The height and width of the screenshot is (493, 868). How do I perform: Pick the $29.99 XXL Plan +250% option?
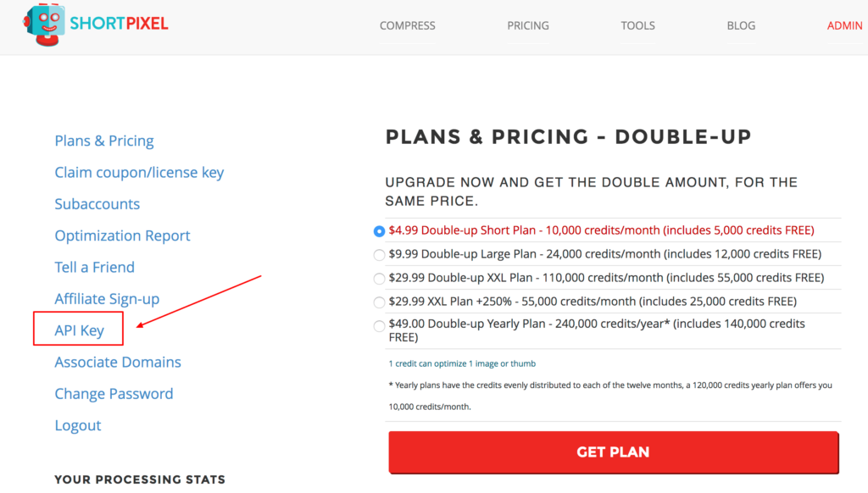[379, 302]
